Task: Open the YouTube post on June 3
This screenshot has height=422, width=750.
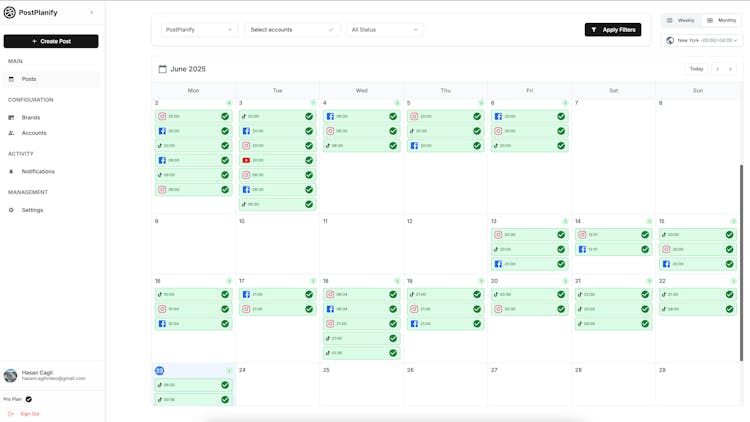Action: pyautogui.click(x=277, y=160)
